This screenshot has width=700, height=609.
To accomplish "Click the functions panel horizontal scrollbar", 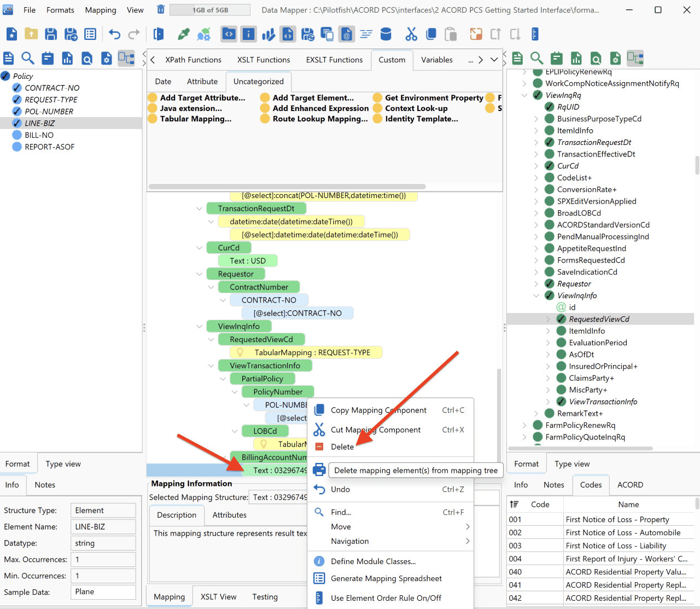I will [x=287, y=187].
